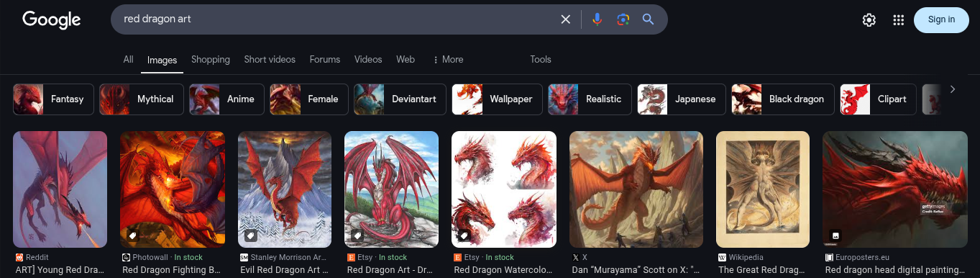Open the Europosters dragon head image
This screenshot has height=278, width=980.
tap(896, 189)
